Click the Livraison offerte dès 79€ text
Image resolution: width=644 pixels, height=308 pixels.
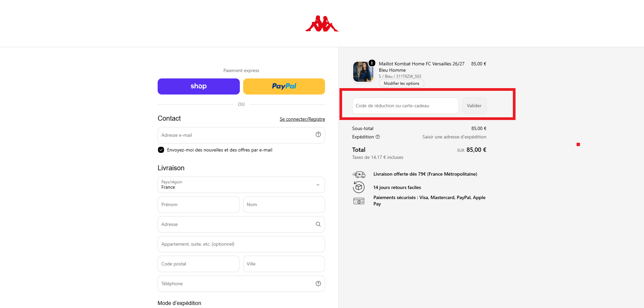(x=425, y=174)
